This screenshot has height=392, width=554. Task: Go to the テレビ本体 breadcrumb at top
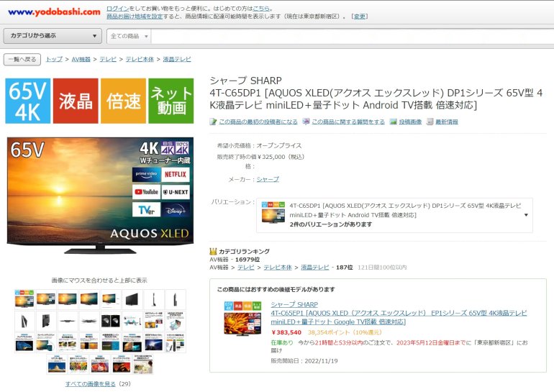pyautogui.click(x=140, y=59)
